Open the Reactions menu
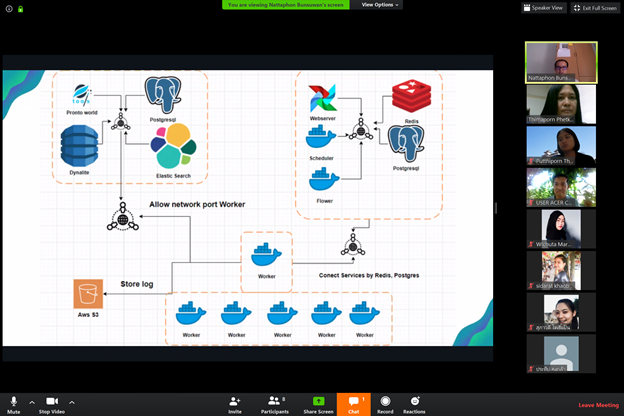 [414, 401]
